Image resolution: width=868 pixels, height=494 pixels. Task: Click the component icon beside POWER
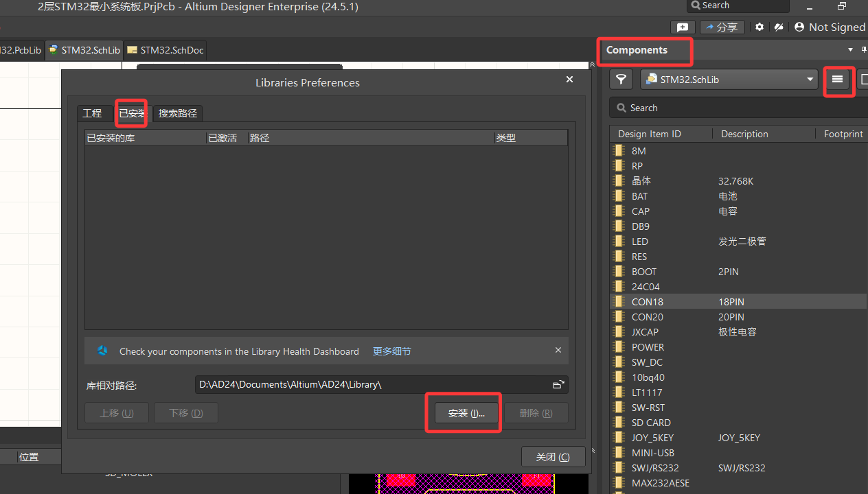click(x=619, y=346)
